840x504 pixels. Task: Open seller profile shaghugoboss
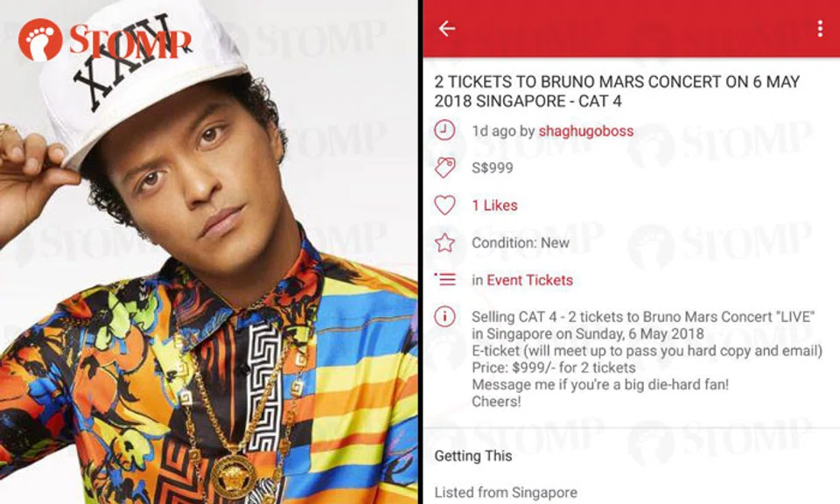(586, 131)
